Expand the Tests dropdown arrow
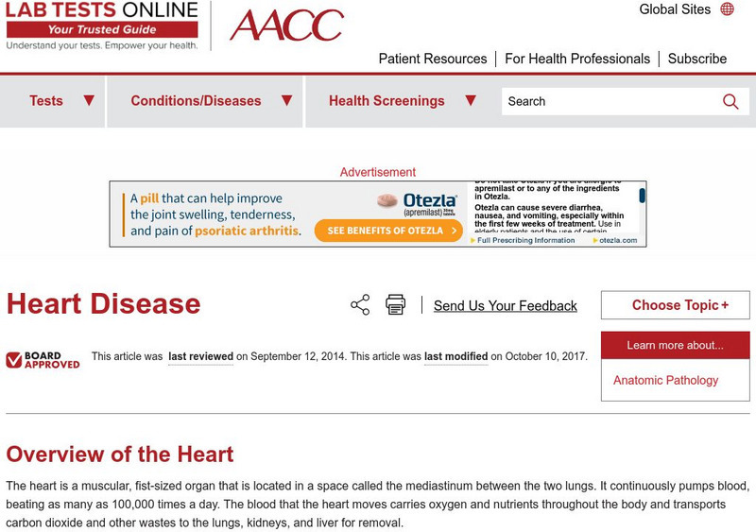Image resolution: width=756 pixels, height=532 pixels. click(89, 101)
